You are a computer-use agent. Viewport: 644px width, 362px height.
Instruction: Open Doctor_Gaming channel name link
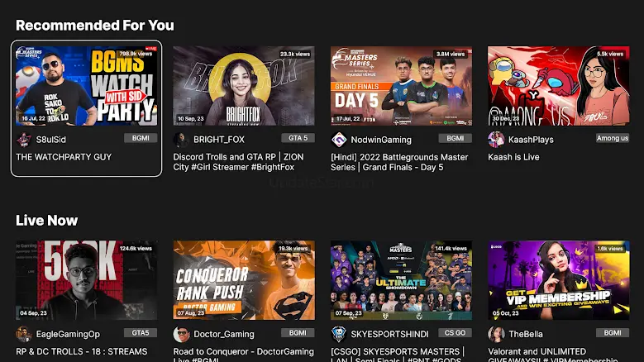click(224, 334)
